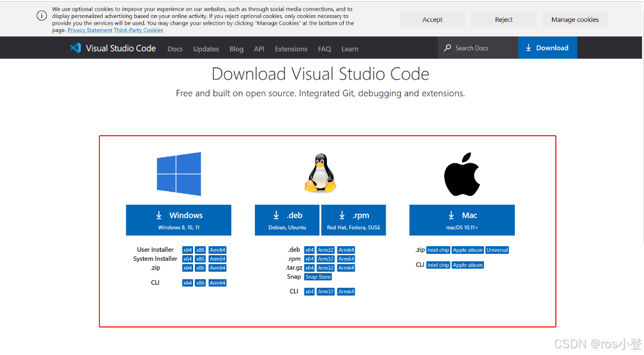
Task: Accept optional cookies
Action: click(432, 19)
